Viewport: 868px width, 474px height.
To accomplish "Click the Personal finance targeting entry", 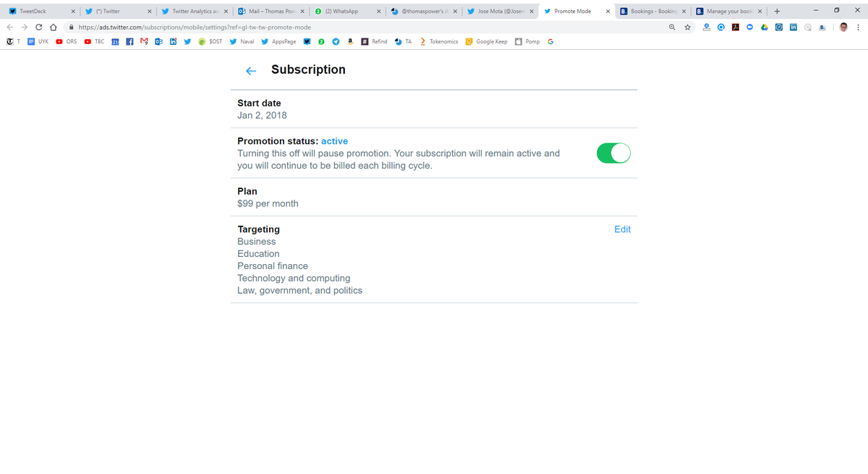I will point(273,266).
